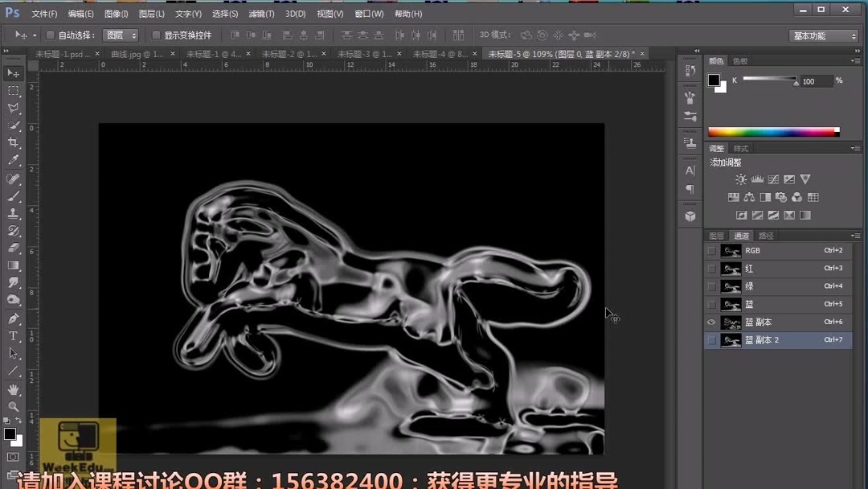Open the Brightness/Contrast adjustment icon

coord(739,179)
